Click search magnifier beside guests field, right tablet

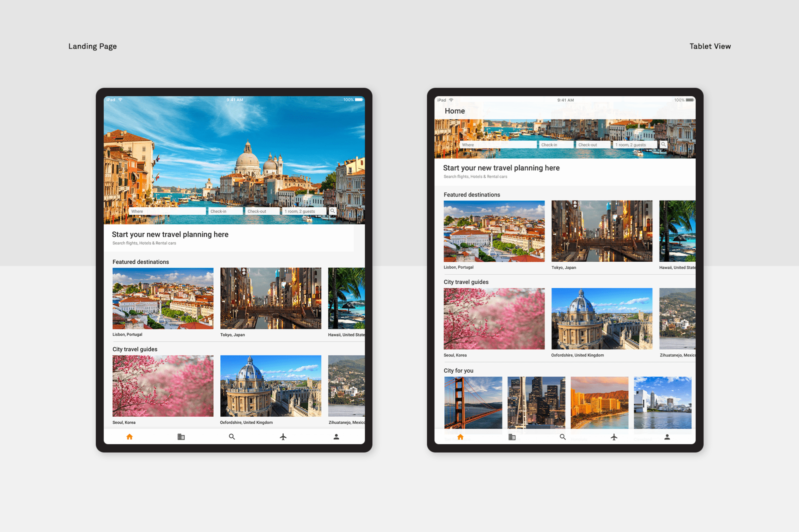(x=663, y=145)
